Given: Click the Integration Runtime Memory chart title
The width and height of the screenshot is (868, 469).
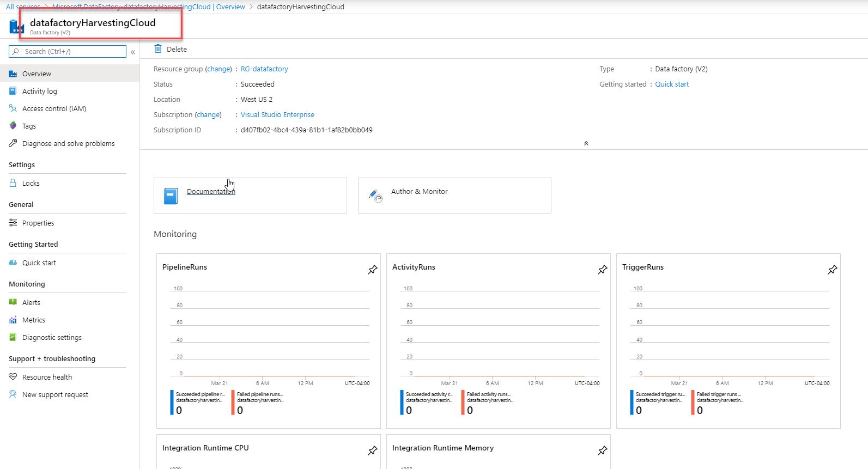Looking at the screenshot, I should tap(443, 448).
